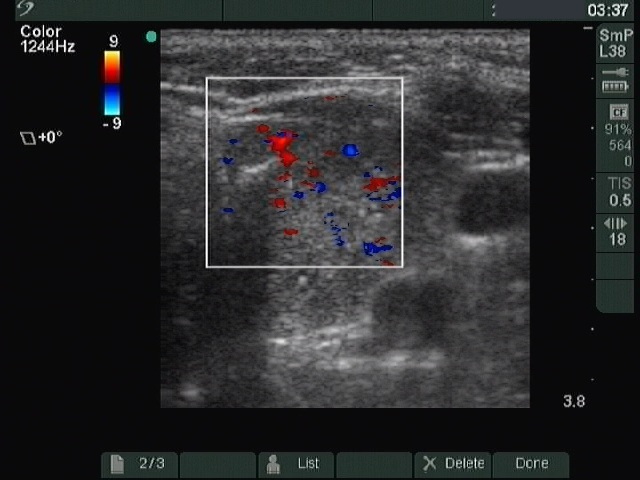Click the color Doppler velocity scale bar
The height and width of the screenshot is (480, 640).
click(x=112, y=83)
